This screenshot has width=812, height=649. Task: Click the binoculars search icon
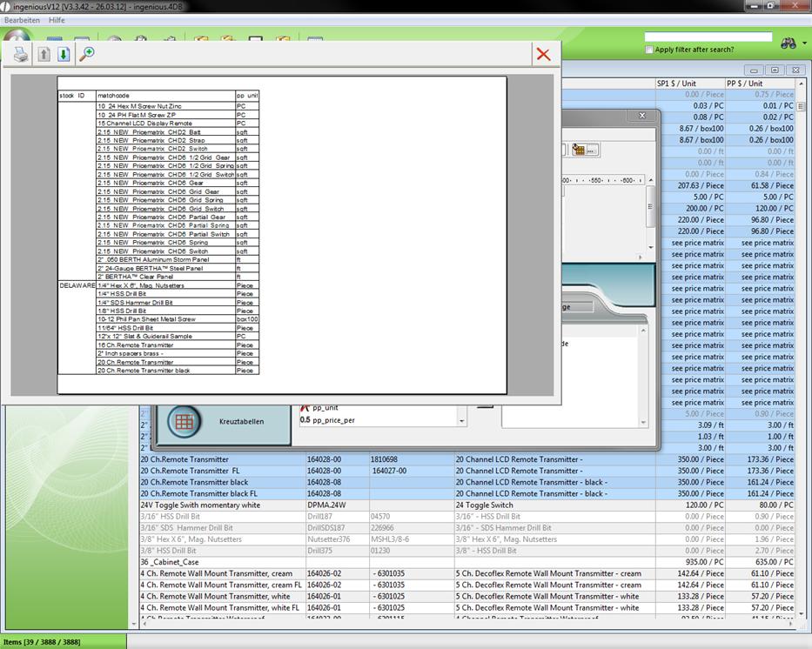coord(789,43)
